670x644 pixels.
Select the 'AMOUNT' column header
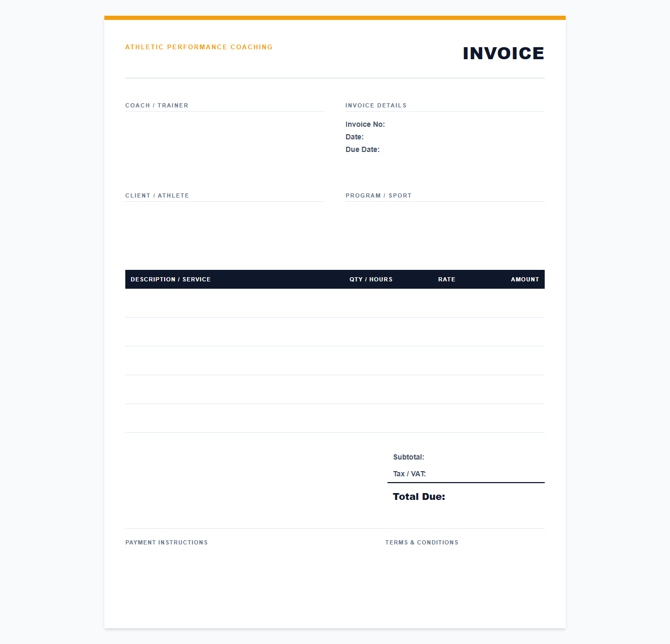click(x=525, y=279)
